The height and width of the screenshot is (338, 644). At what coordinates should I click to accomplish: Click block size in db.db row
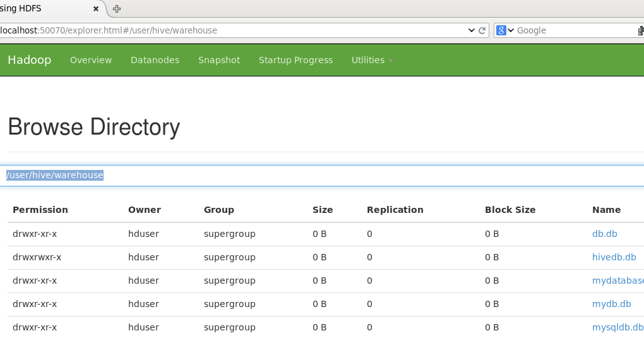[x=492, y=234]
